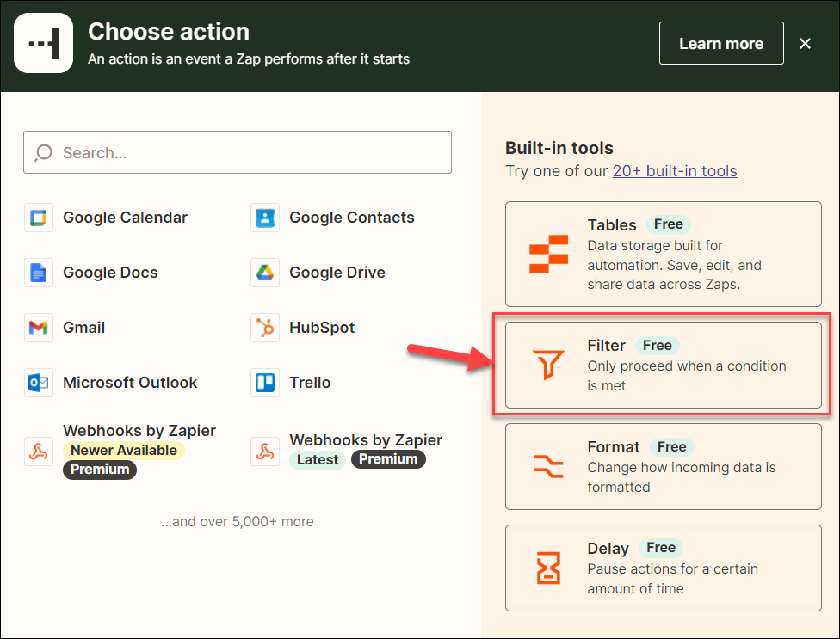Click the Google Drive app icon

265,273
